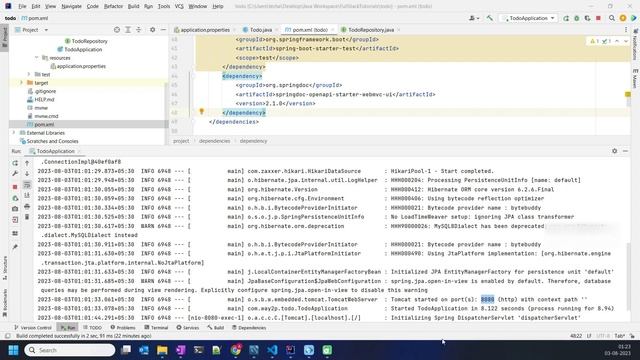Open editor tabs more-options menu
640x360 pixels.
626,30
